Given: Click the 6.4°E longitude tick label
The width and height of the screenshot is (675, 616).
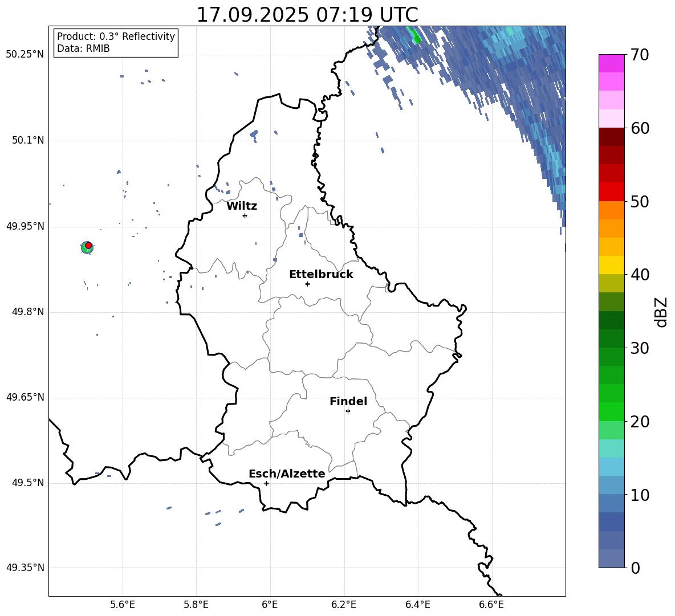Looking at the screenshot, I should click(418, 605).
